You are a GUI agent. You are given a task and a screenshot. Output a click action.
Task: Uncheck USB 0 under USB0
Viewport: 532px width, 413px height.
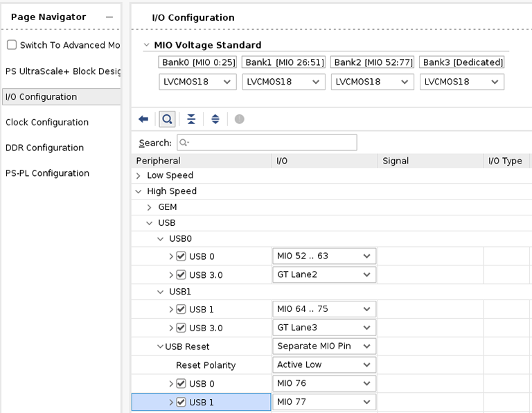click(x=181, y=256)
